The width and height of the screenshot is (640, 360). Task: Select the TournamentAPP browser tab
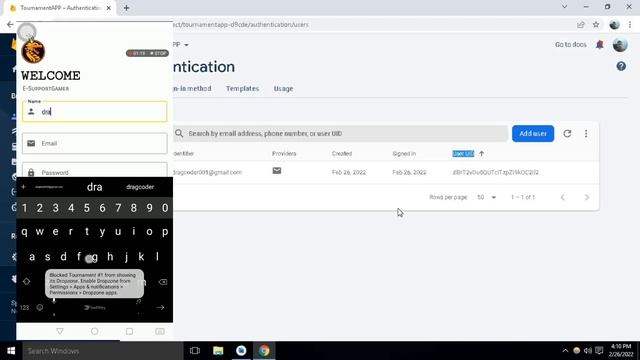[x=60, y=8]
